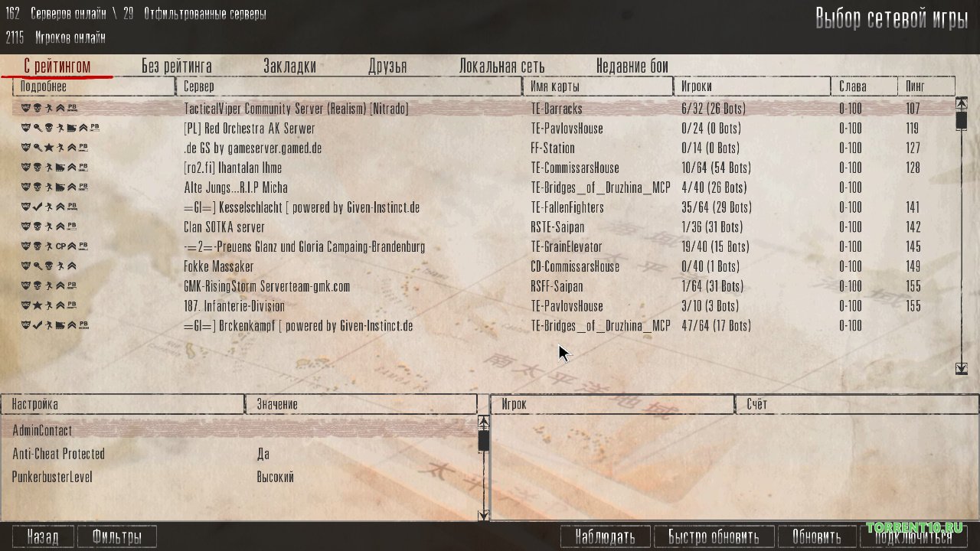Click the tank icon in the Ihantalan Ihme row
The image size is (980, 551).
(60, 168)
